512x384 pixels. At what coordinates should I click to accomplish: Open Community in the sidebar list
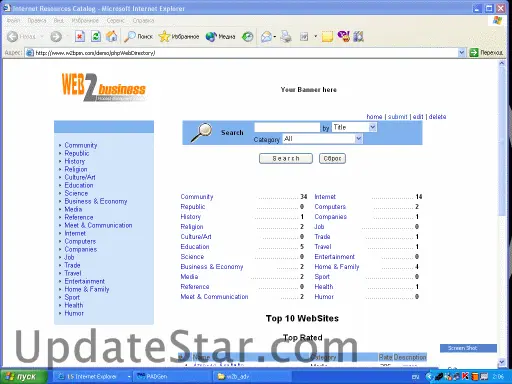coord(81,145)
